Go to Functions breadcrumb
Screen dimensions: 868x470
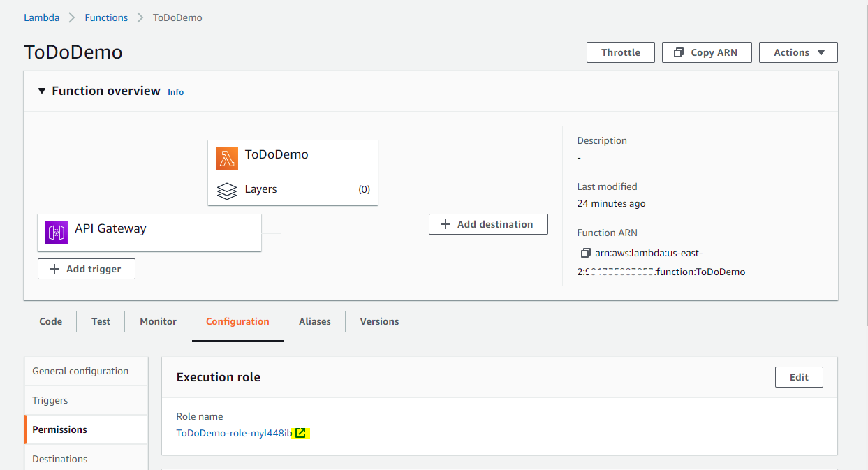click(106, 17)
